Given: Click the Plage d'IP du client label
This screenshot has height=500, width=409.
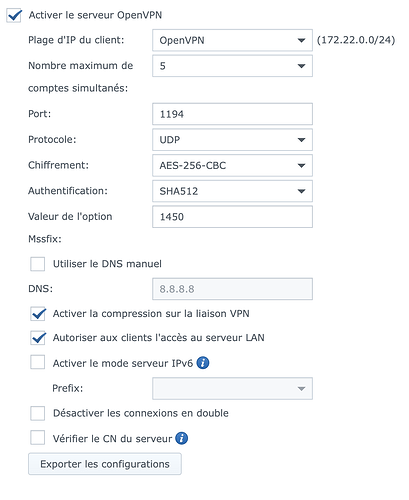Looking at the screenshot, I should tap(76, 40).
